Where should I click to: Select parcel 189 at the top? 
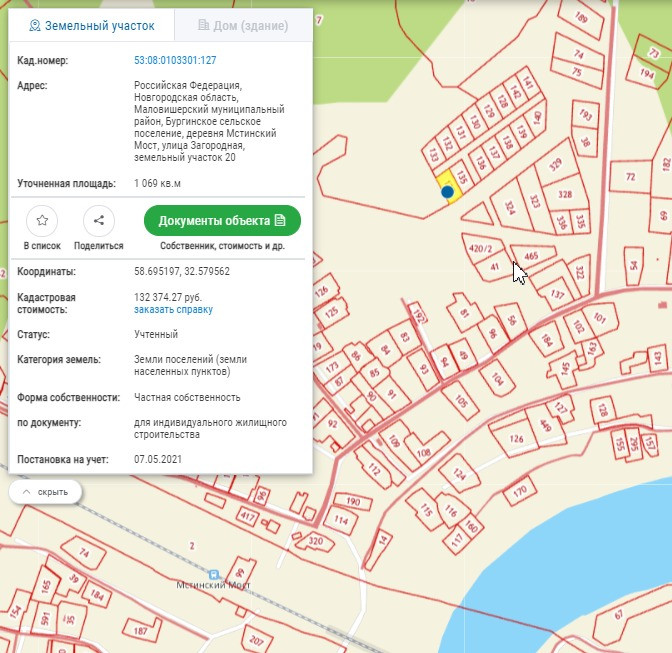pyautogui.click(x=580, y=17)
